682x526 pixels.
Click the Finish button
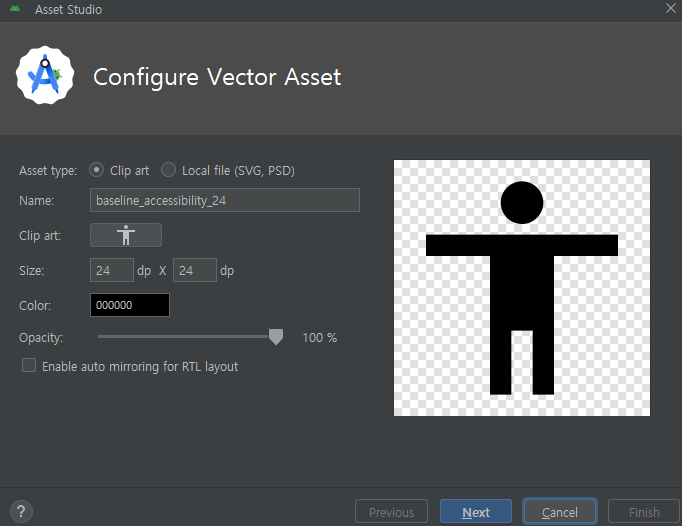pos(644,512)
